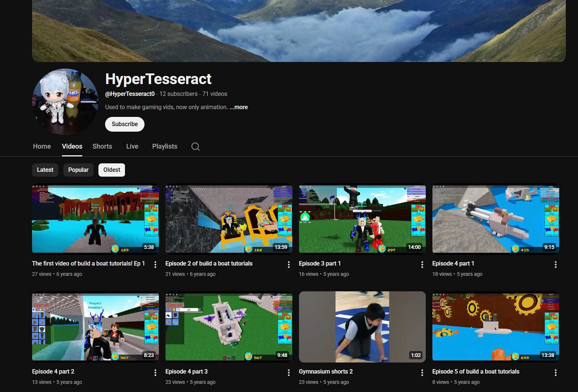Select the Oldest sort filter chip
578x392 pixels.
[112, 170]
